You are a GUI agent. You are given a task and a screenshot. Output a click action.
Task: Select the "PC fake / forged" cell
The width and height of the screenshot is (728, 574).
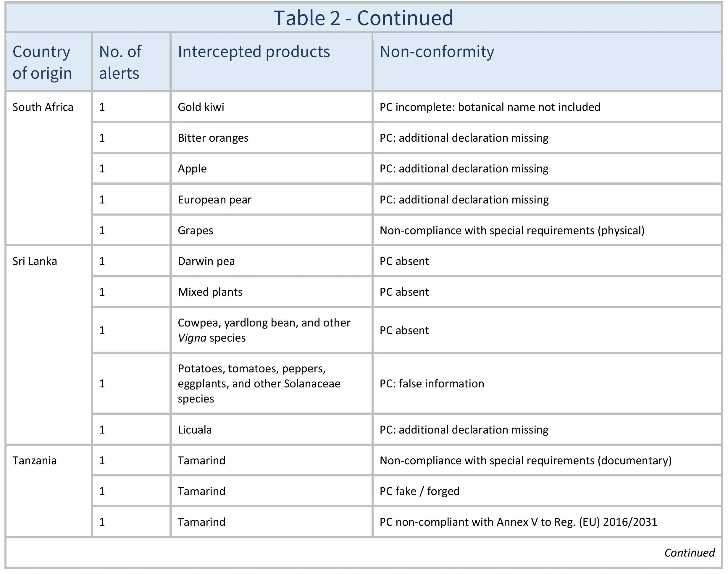click(419, 491)
